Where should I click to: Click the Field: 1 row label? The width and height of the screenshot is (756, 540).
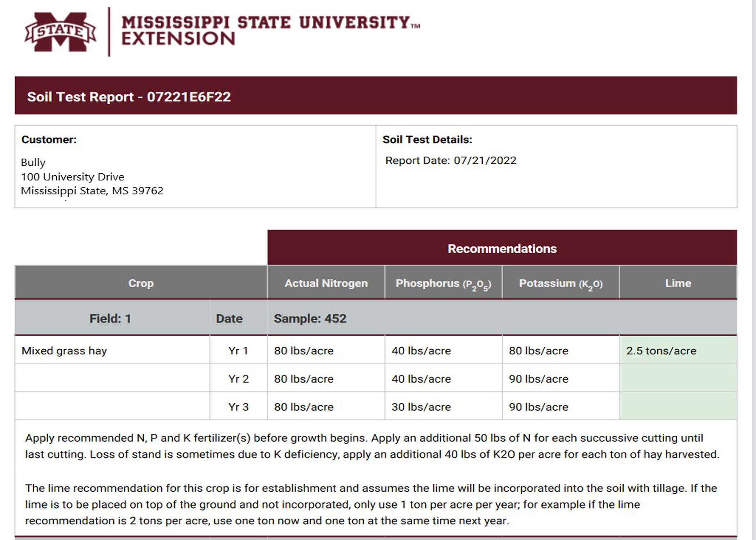[110, 318]
